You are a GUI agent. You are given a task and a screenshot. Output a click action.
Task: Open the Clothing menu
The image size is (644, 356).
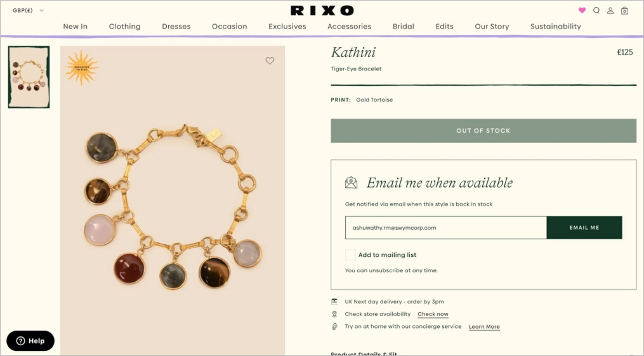click(x=124, y=26)
